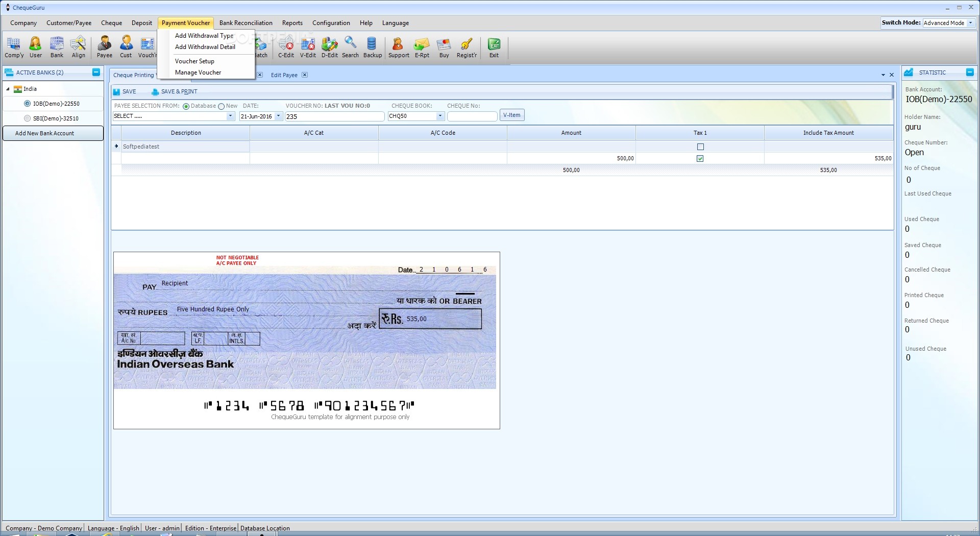This screenshot has height=536, width=980.
Task: Select IOB(Demo)-22550 bank radio button
Action: pyautogui.click(x=28, y=104)
